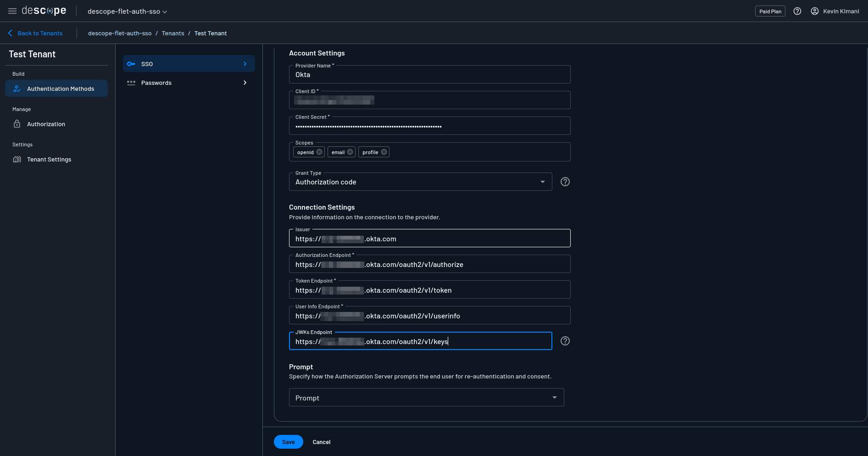The image size is (868, 456).
Task: Click the help icon in top bar
Action: (797, 11)
